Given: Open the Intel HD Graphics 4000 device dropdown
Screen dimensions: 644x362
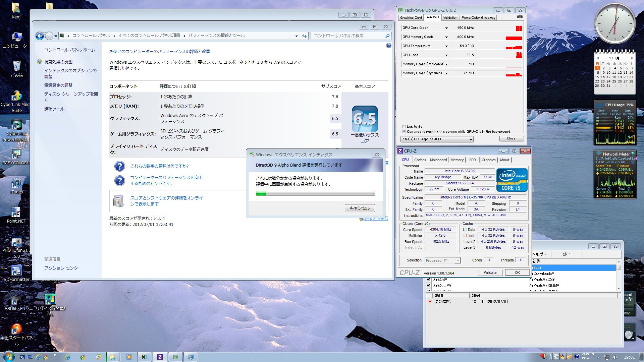Looking at the screenshot, I should [470, 139].
